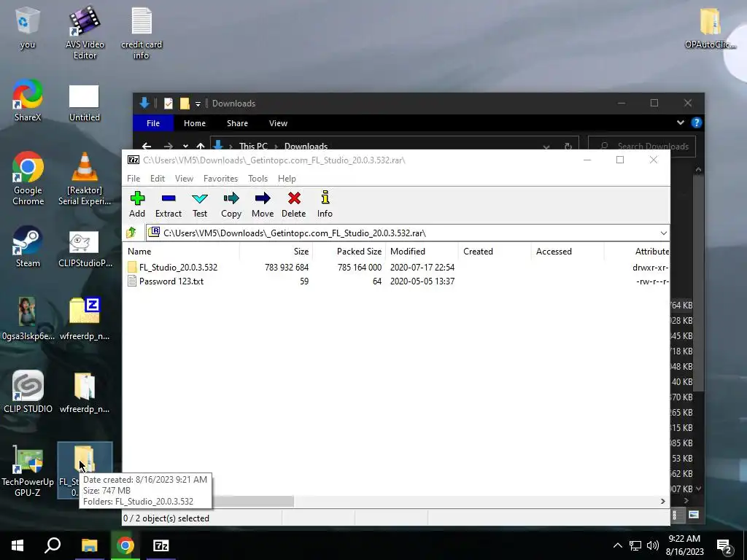Click the Search Downloads field
747x560 pixels.
(x=642, y=147)
